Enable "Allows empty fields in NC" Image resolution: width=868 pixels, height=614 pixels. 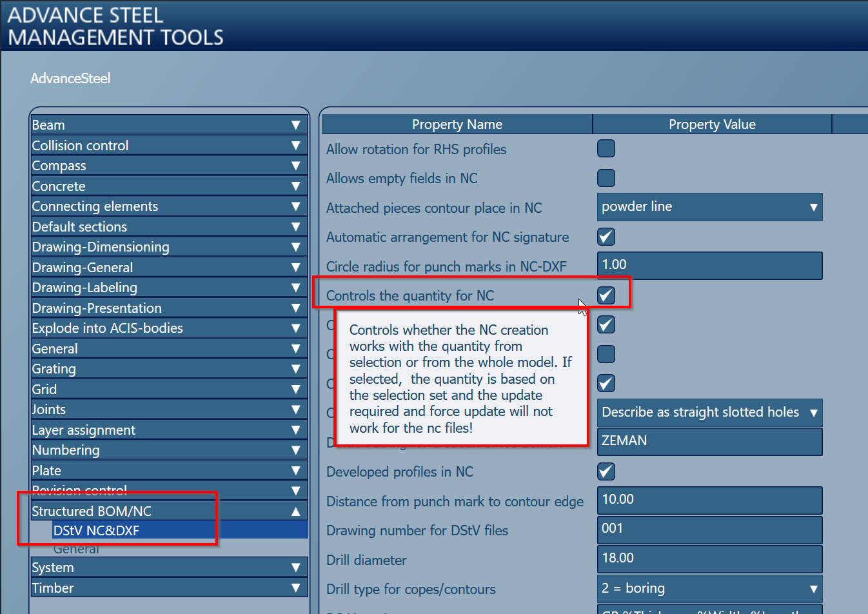coord(606,177)
